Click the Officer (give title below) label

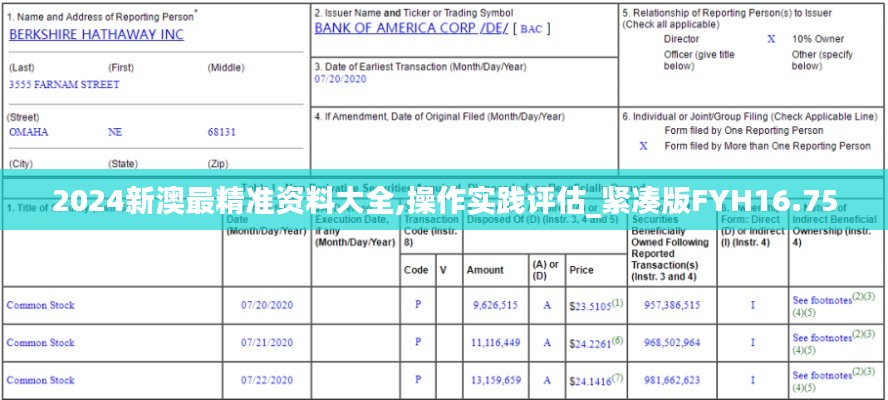click(699, 60)
